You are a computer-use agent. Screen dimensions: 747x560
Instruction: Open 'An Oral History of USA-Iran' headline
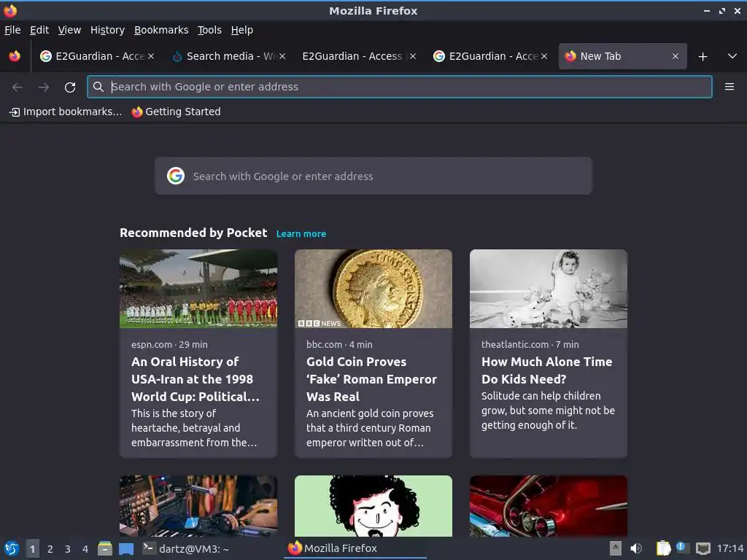196,379
